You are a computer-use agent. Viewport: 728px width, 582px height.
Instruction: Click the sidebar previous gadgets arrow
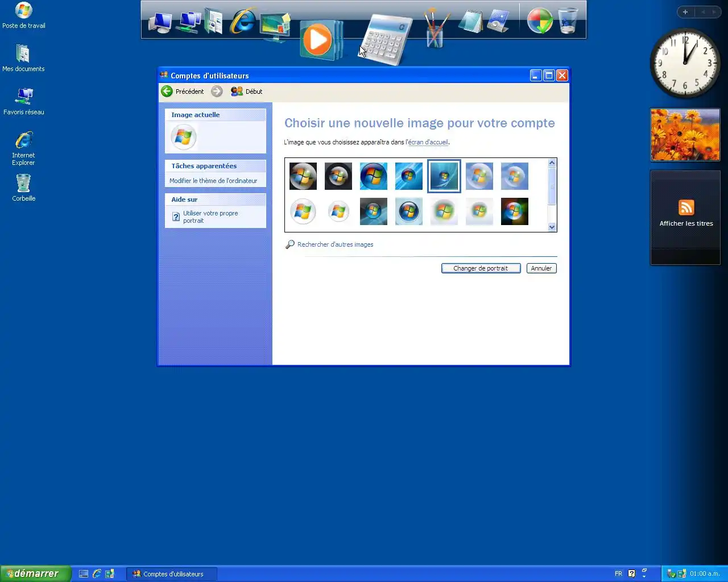pyautogui.click(x=702, y=12)
